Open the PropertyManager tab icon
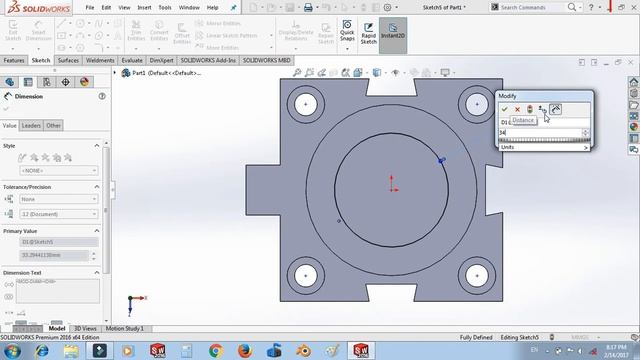Screen dimensions: 640x360 pos(28,82)
